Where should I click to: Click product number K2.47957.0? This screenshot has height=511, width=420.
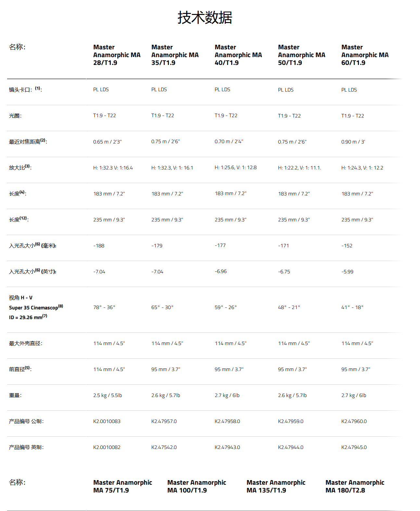[164, 421]
